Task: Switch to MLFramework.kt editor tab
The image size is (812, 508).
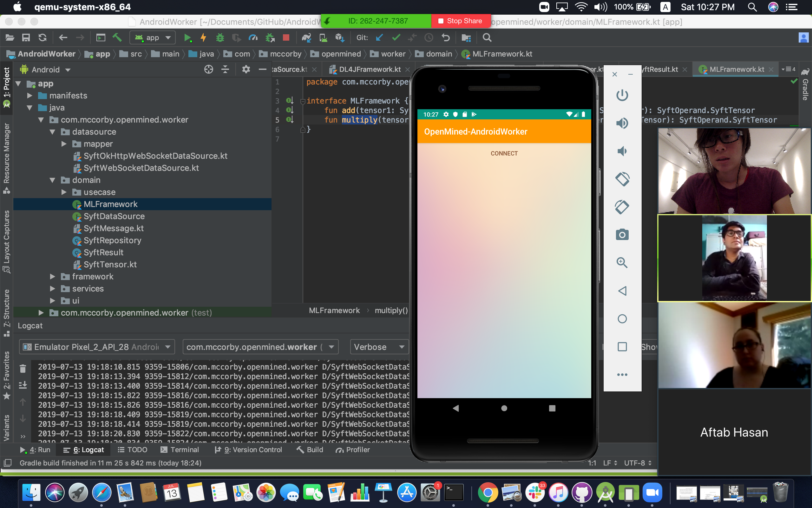Action: (x=737, y=70)
